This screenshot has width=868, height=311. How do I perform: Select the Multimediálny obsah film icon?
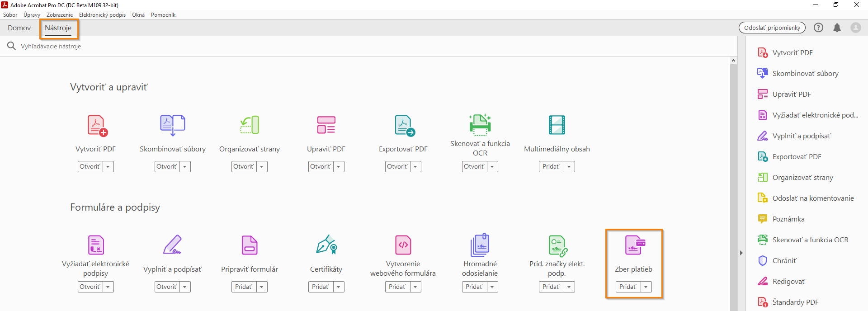pyautogui.click(x=557, y=125)
